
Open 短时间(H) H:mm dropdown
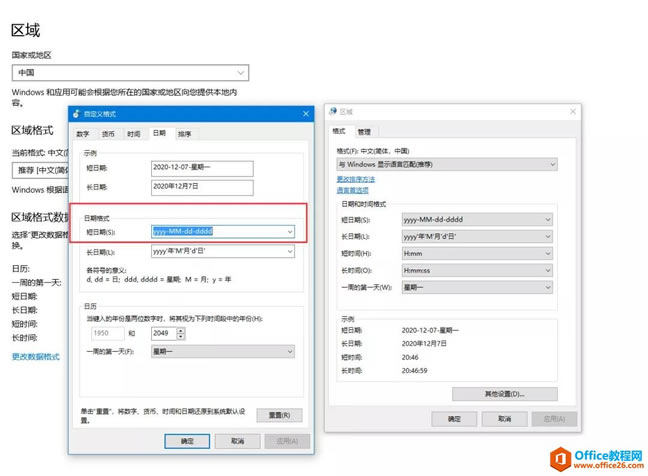[477, 254]
